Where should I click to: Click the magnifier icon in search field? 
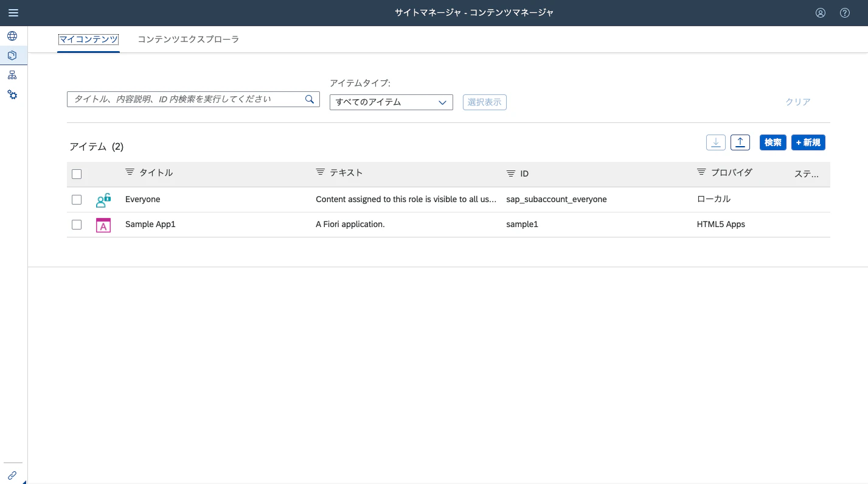tap(310, 99)
